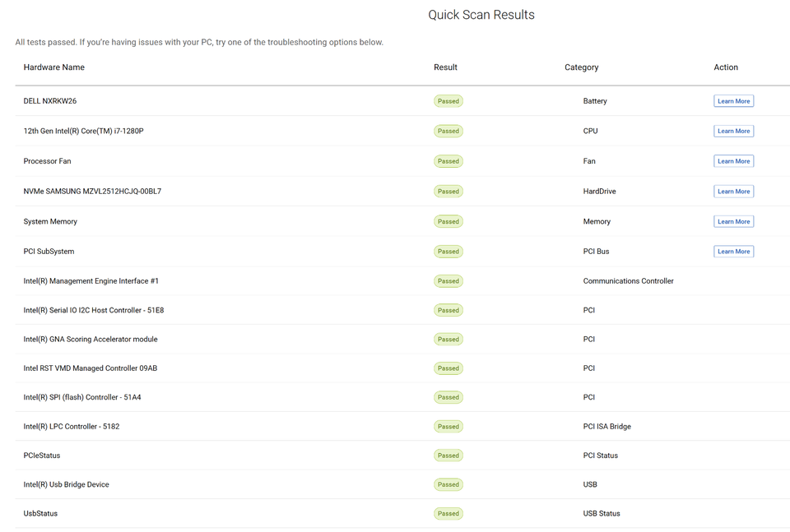This screenshot has width=790, height=532.
Task: Click the Hardware Name column header
Action: 54,67
